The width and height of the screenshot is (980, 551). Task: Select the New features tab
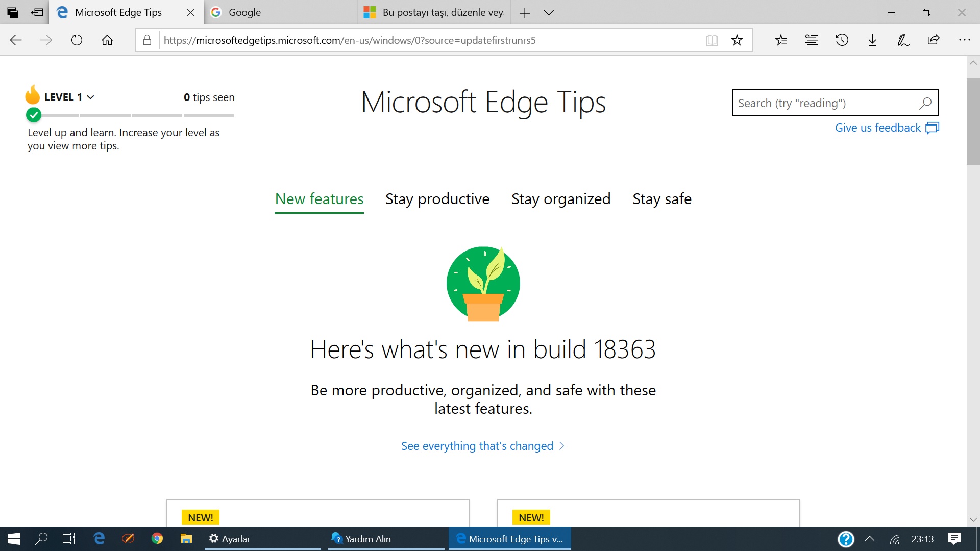click(x=319, y=199)
